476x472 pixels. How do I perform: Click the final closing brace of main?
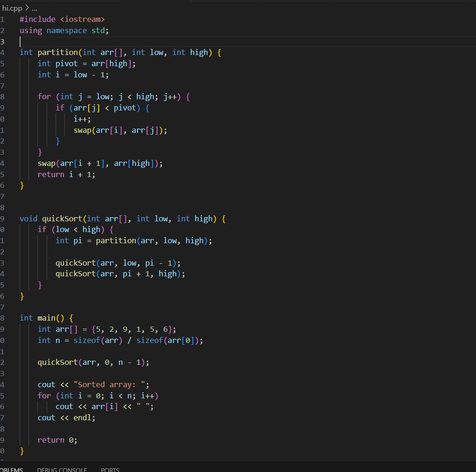(22, 451)
